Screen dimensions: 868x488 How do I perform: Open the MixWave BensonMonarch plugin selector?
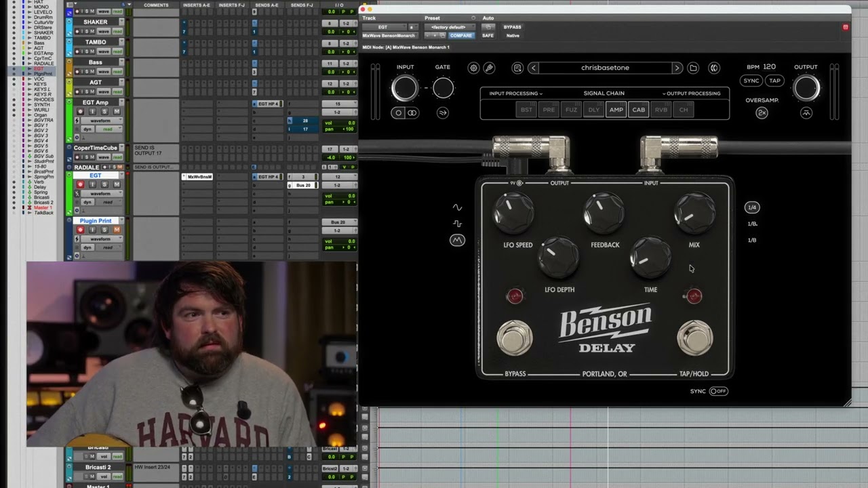click(x=389, y=35)
